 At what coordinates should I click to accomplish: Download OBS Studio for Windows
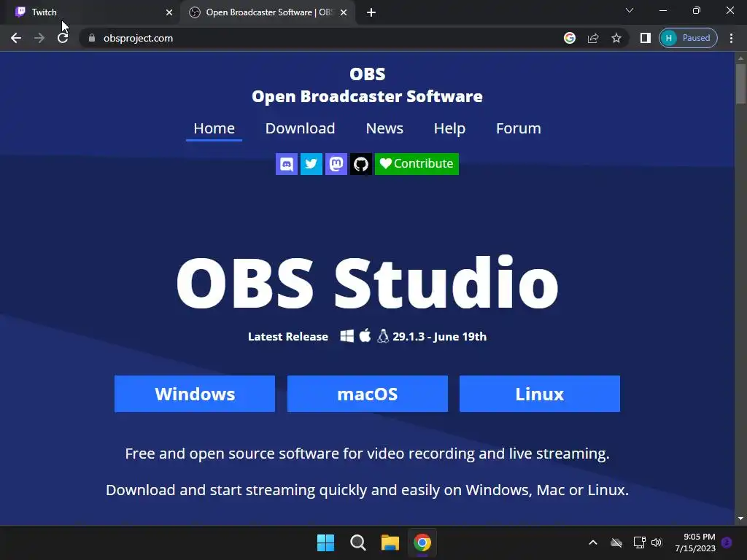tap(195, 394)
